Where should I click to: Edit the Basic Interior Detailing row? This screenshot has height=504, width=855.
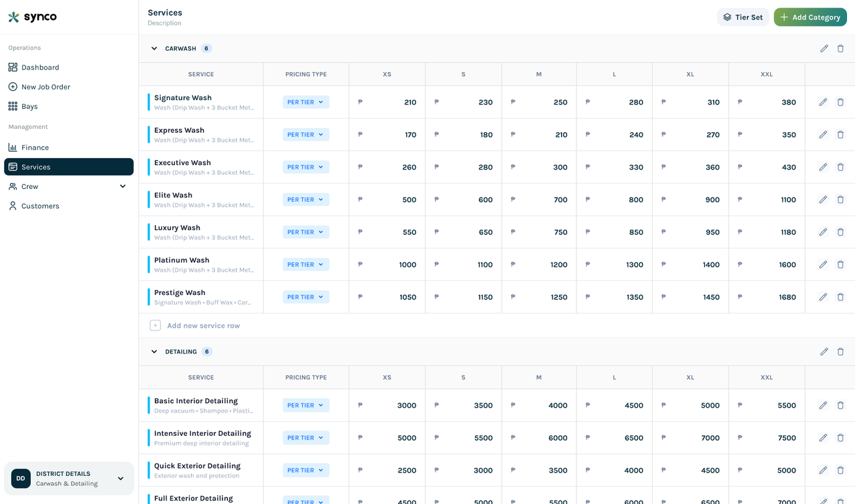point(823,405)
